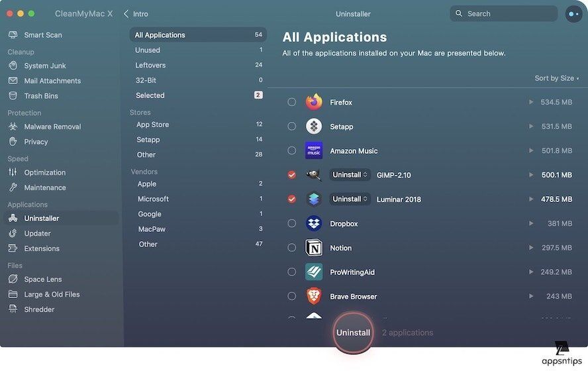Tick the checkbox for Amazon Music
Viewport: 588px width, 371px height.
point(292,150)
